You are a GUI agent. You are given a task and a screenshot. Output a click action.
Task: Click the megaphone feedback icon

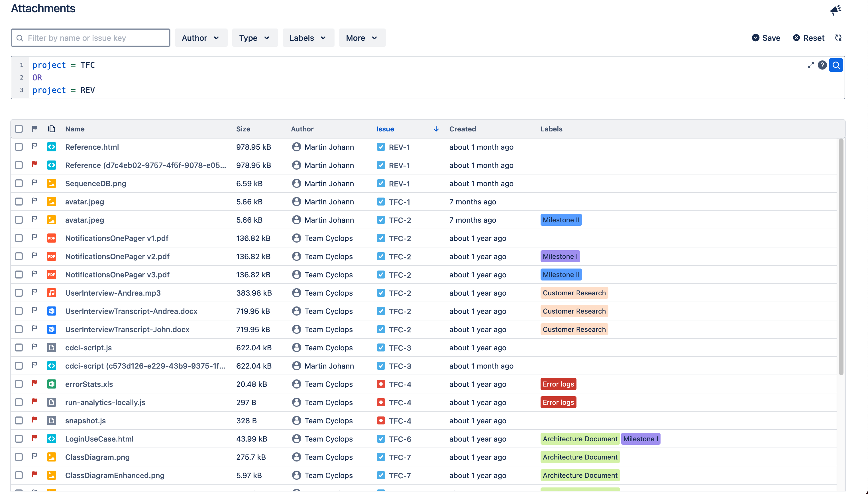click(836, 10)
